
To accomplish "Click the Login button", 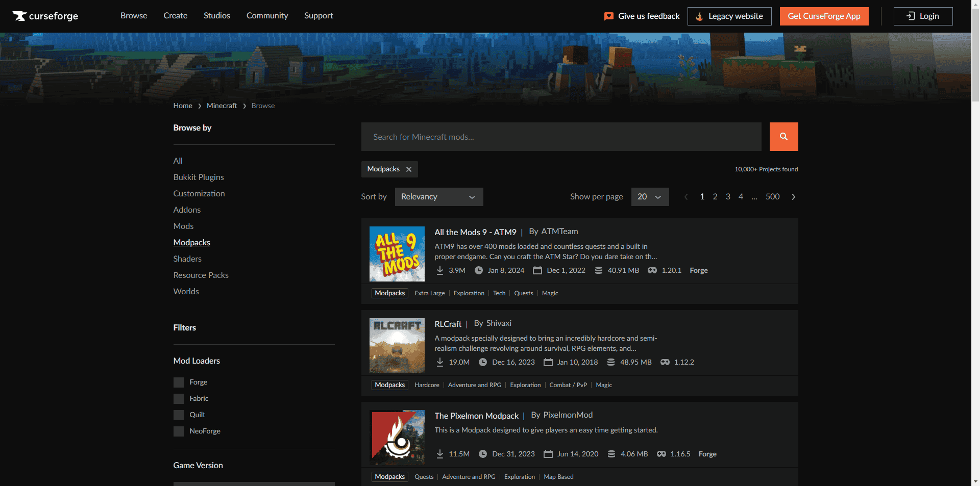I will coord(923,16).
